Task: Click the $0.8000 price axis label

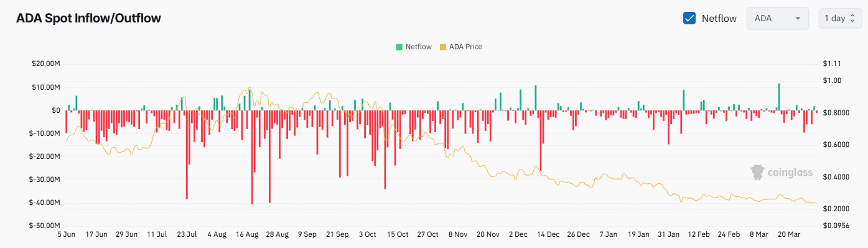Action: coord(836,113)
